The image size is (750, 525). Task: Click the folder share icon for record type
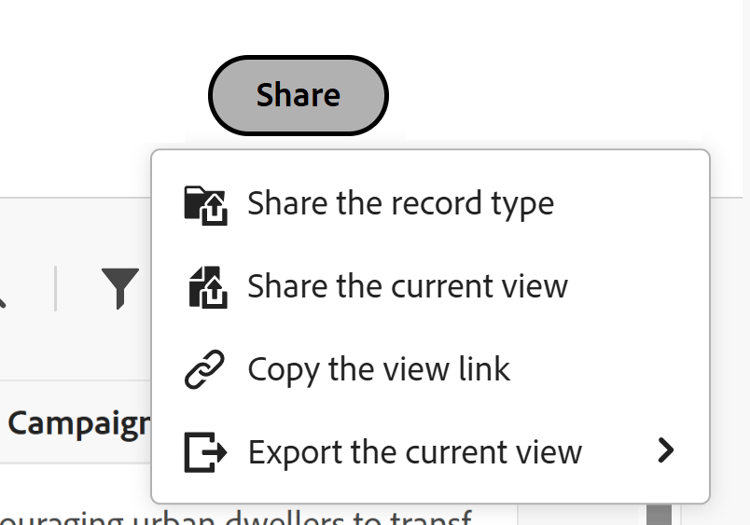click(x=206, y=205)
